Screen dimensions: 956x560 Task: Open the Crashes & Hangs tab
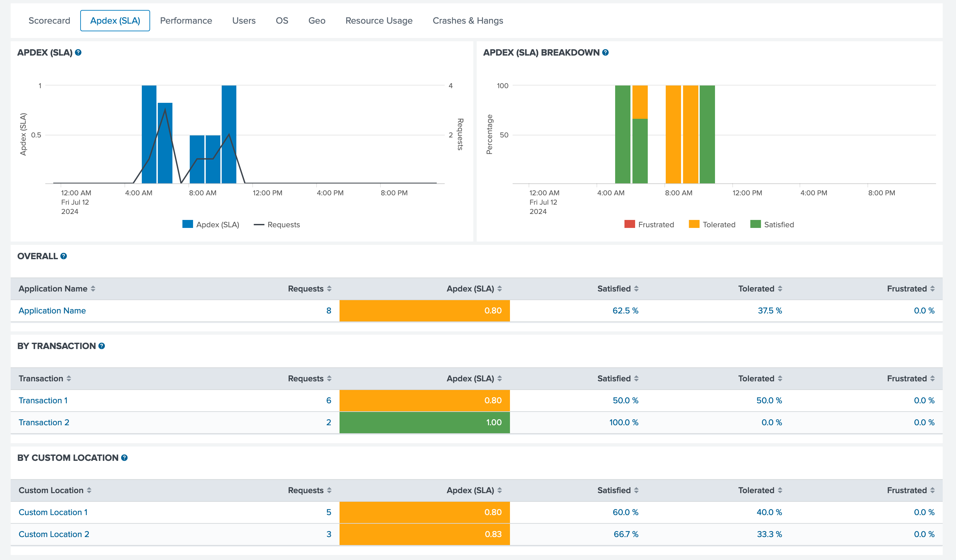pyautogui.click(x=467, y=21)
